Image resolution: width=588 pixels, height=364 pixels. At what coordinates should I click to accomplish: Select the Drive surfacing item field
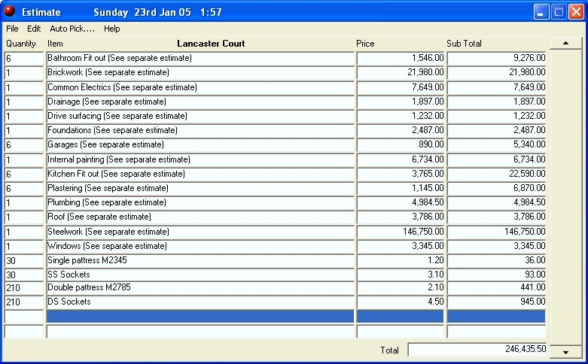click(200, 116)
